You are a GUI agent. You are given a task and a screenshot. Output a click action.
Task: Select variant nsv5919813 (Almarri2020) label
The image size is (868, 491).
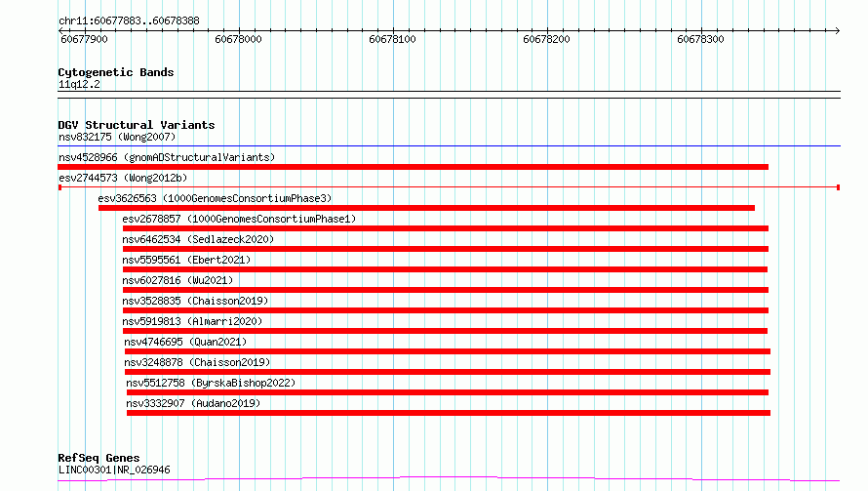tap(192, 321)
